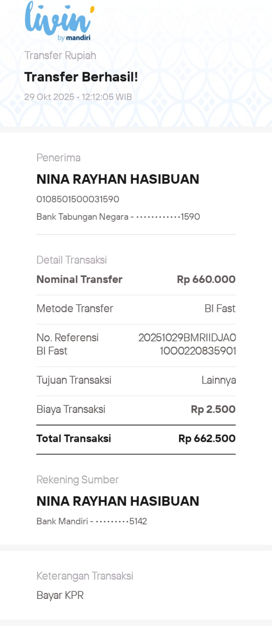Click the Lainnya transaction purpose value

point(219,380)
